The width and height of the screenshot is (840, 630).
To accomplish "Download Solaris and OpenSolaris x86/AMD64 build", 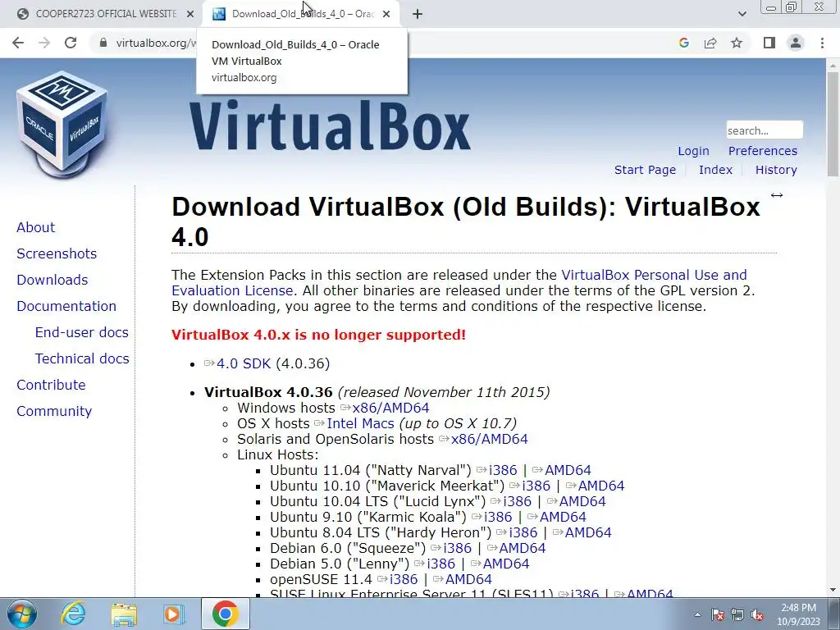I will point(489,440).
